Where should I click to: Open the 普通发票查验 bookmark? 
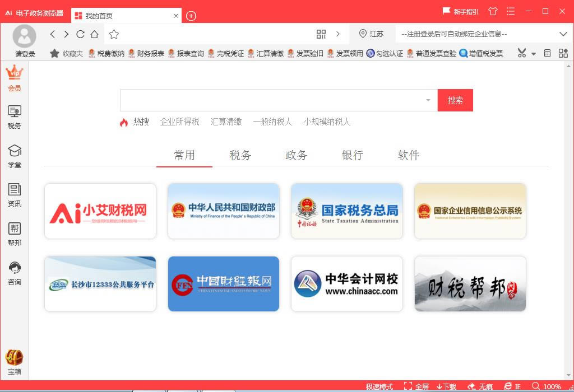tap(432, 53)
